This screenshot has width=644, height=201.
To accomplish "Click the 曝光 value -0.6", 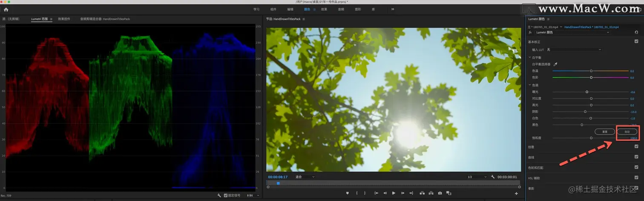I will [x=632, y=92].
